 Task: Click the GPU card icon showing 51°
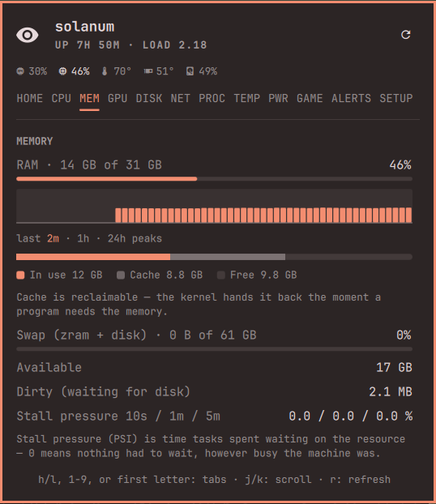click(x=148, y=71)
